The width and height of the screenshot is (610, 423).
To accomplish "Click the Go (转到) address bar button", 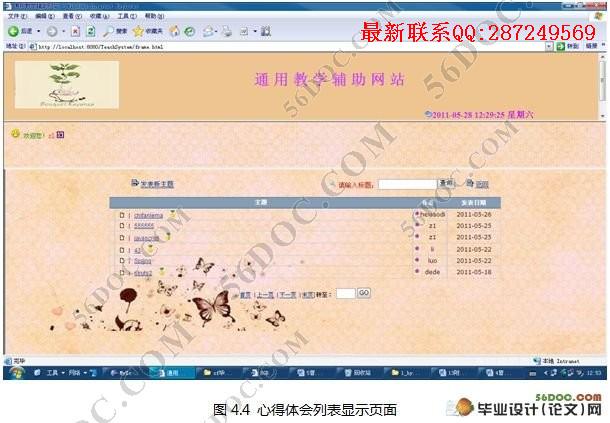I will point(567,46).
